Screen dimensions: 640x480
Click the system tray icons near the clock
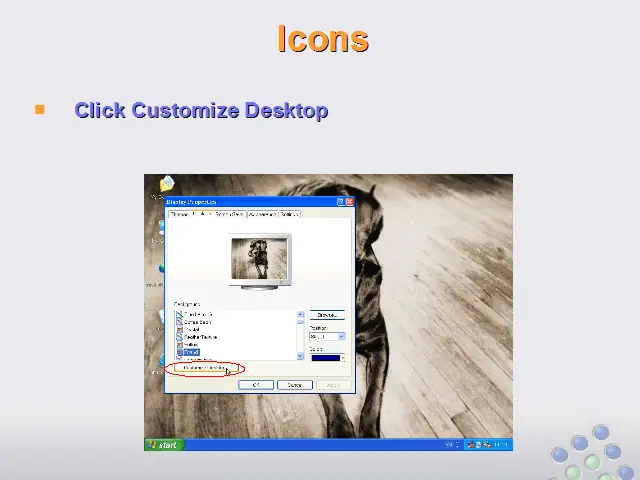[480, 444]
